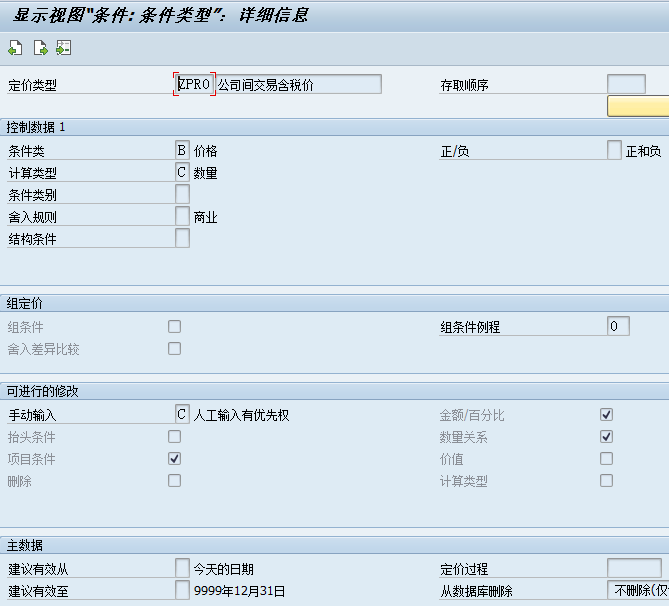
Task: Click the 定价过程 input field
Action: tap(634, 568)
